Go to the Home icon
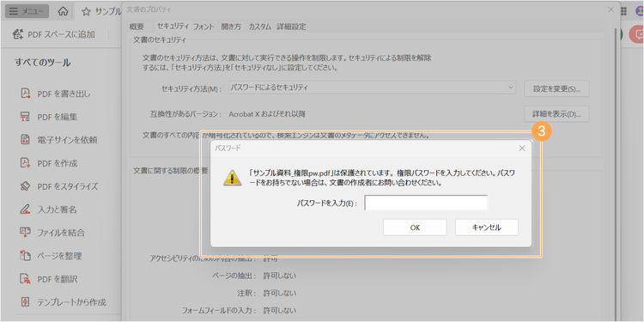The height and width of the screenshot is (322, 644). pos(63,11)
